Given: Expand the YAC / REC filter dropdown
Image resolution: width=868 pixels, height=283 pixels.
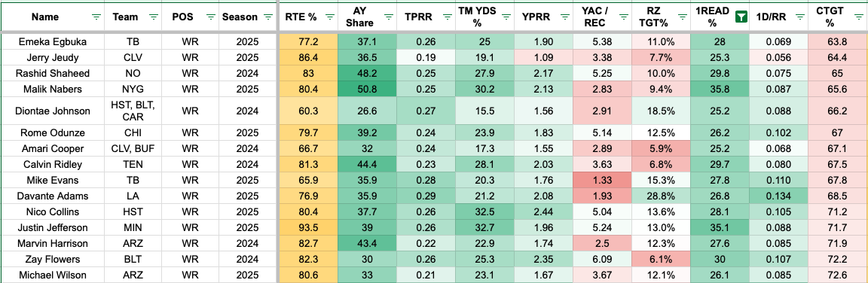Looking at the screenshot, I should 622,17.
